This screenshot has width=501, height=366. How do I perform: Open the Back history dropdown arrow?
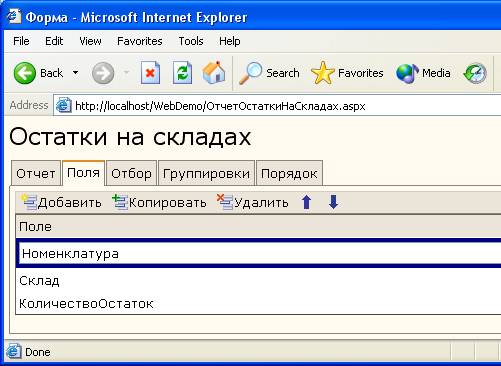coord(76,73)
